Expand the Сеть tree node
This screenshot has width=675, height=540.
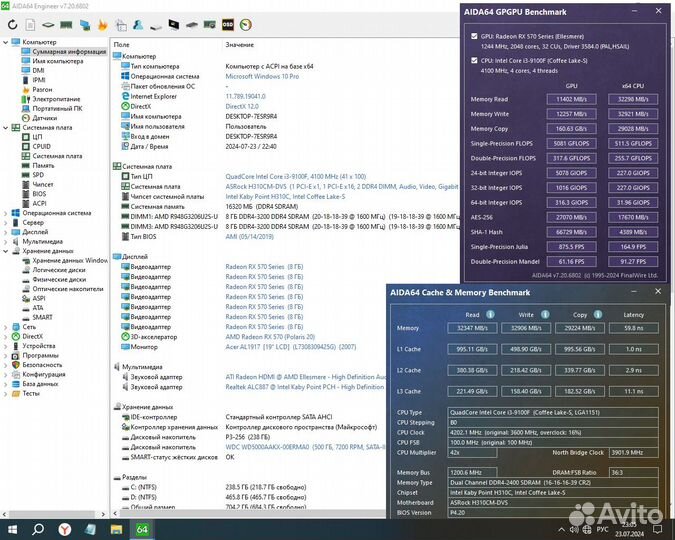(5, 327)
